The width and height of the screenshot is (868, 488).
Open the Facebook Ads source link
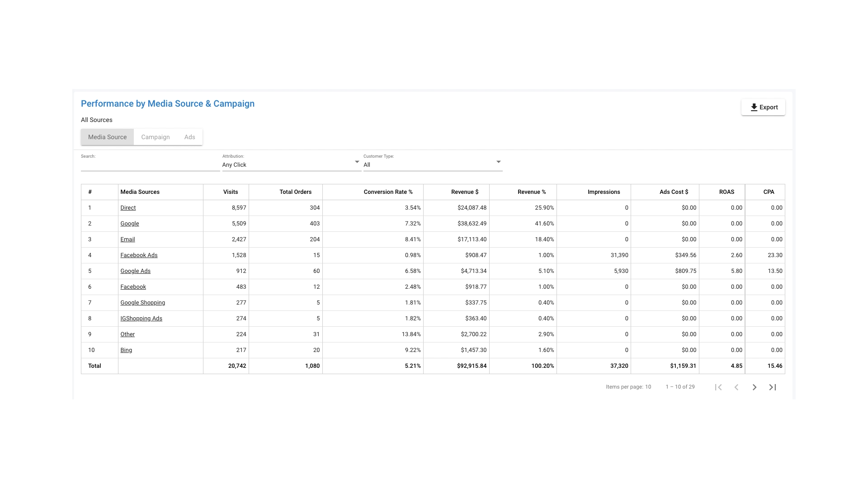(x=139, y=255)
